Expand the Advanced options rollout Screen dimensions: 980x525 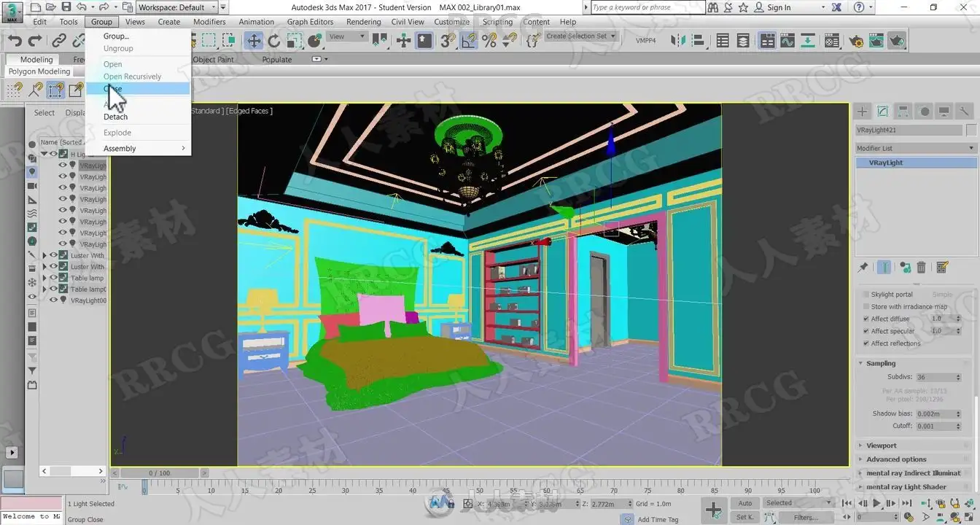(x=896, y=459)
